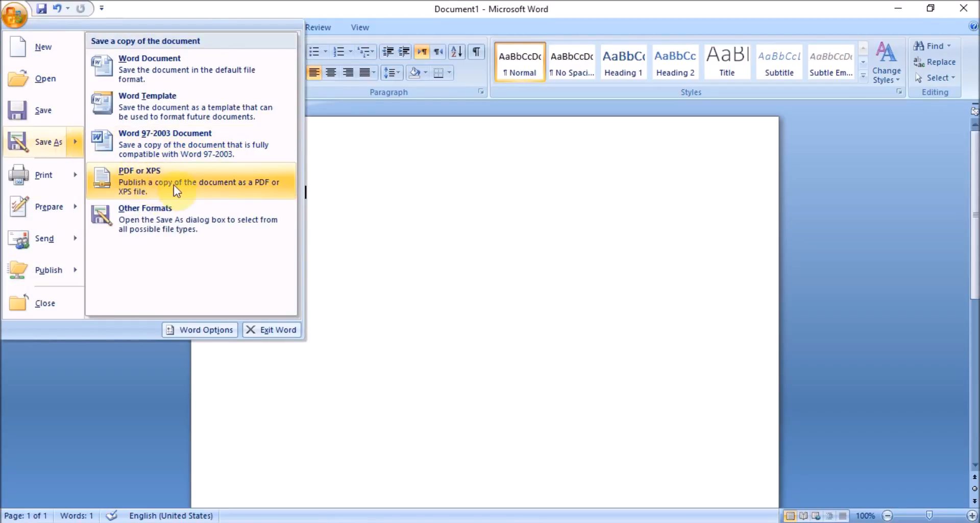Toggle Right-to-Left text direction

coord(438,52)
